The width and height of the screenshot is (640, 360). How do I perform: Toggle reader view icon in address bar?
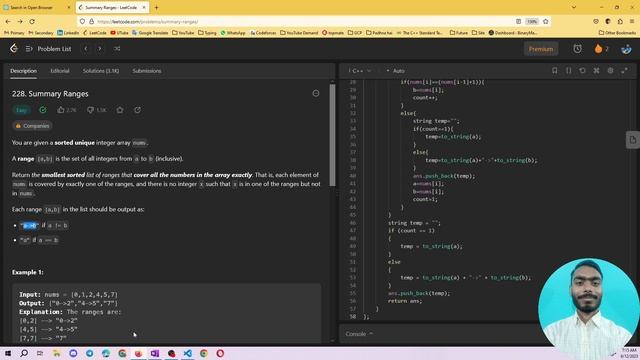click(518, 21)
